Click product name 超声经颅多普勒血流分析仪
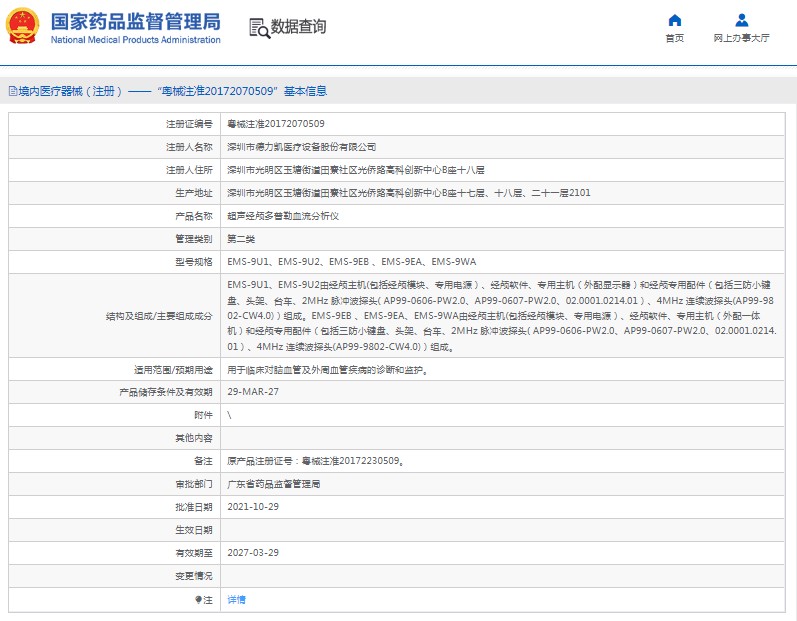Viewport: 797px width, 621px height. [283, 216]
